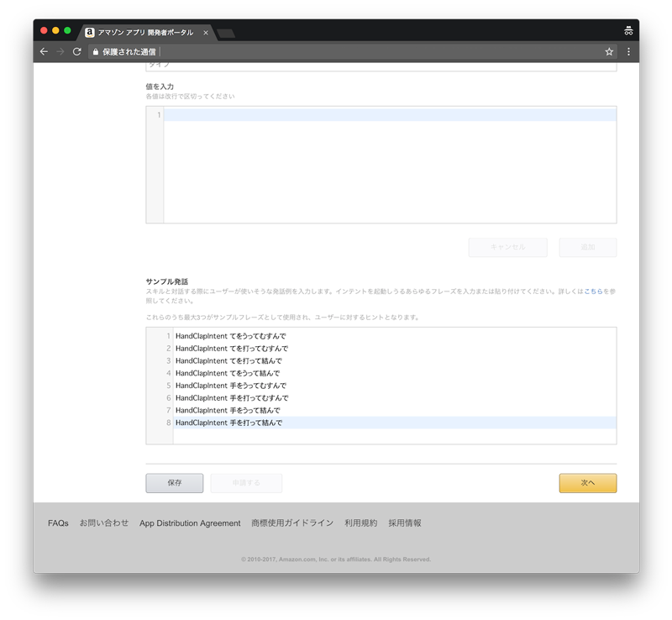The height and width of the screenshot is (620, 672).
Task: Click line 1 of the 値を入力 editor
Action: (x=390, y=115)
